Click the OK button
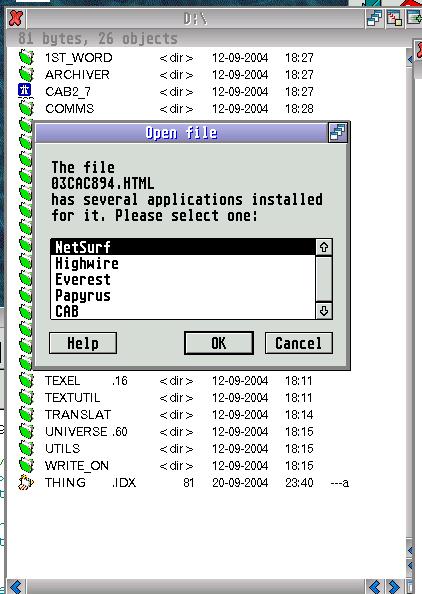The height and width of the screenshot is (594, 422). point(219,343)
